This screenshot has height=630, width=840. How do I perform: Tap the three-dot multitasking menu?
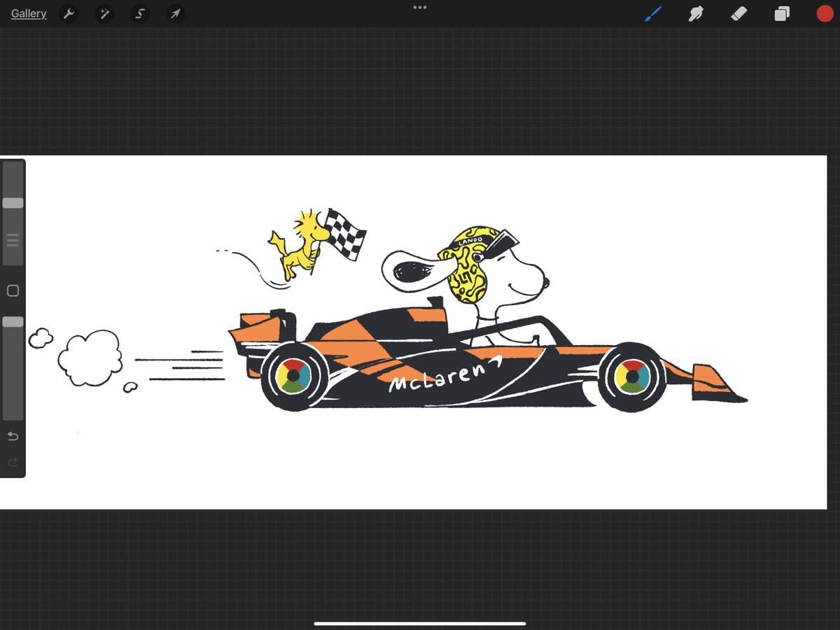point(420,7)
